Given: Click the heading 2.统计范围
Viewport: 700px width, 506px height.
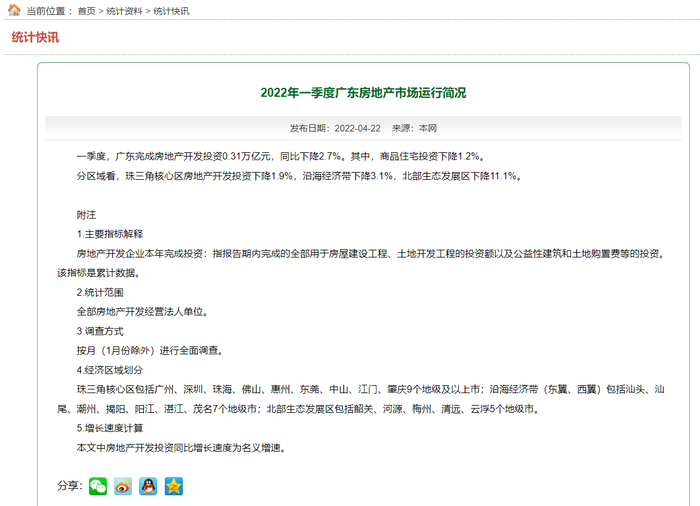Looking at the screenshot, I should coord(100,293).
